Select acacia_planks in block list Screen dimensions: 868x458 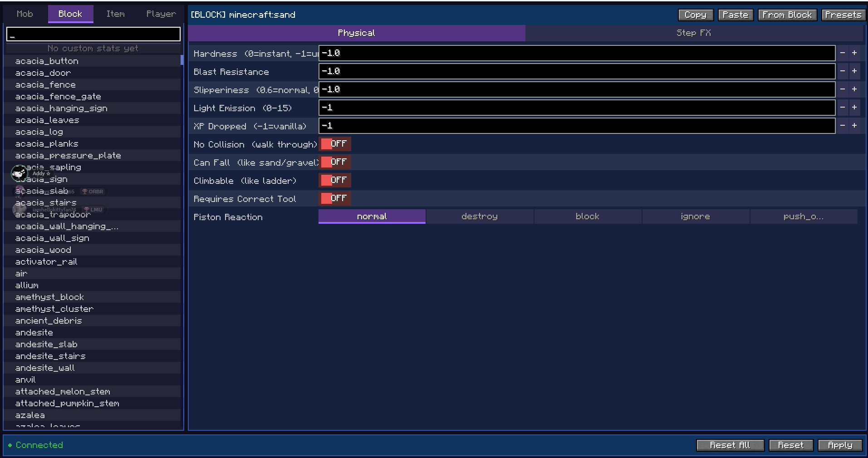tap(92, 143)
